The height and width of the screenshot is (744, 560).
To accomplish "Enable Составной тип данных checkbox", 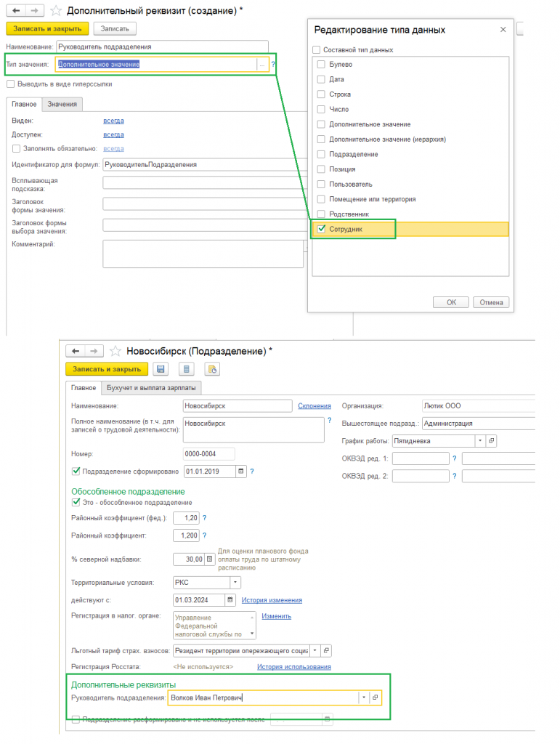I will [316, 50].
